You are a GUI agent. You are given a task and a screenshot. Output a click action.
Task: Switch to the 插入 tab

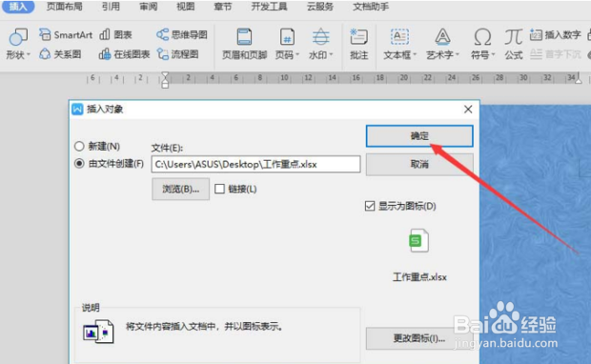click(x=18, y=7)
